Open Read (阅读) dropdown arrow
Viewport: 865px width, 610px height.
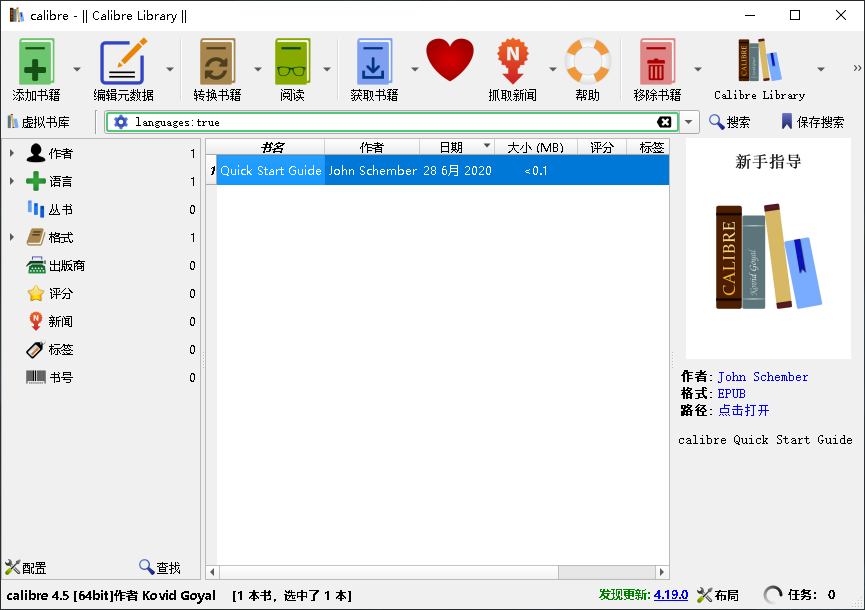point(327,69)
